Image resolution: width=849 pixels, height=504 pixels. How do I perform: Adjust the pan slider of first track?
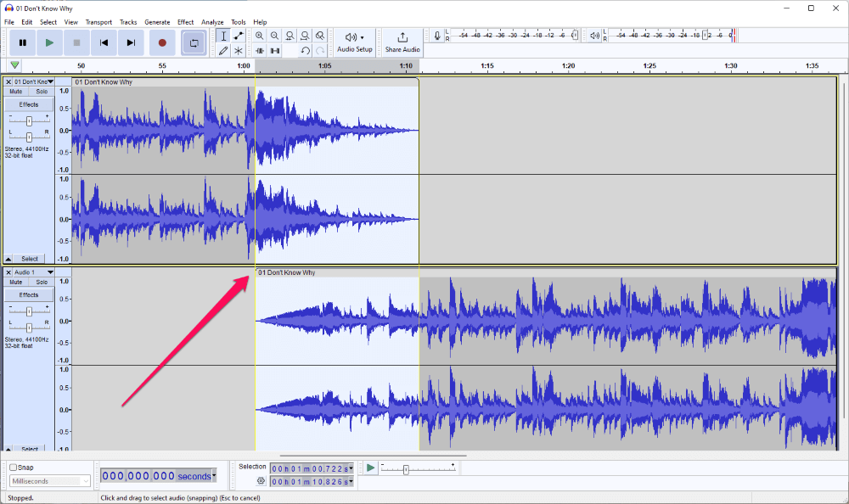click(x=29, y=137)
